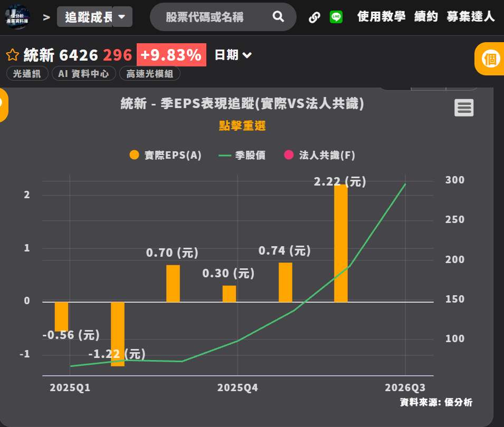The width and height of the screenshot is (504, 427).
Task: Toggle 法人共識(F) legend series
Action: click(320, 155)
